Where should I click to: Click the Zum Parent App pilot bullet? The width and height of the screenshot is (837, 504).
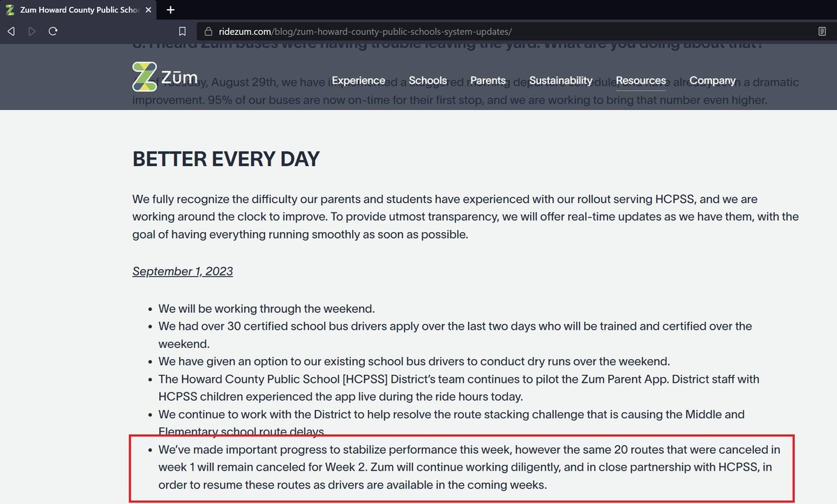(x=459, y=388)
